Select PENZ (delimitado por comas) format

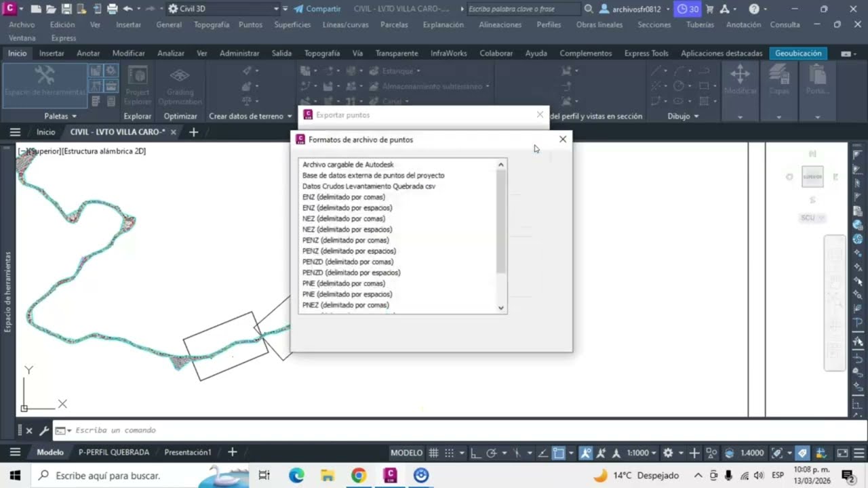(346, 241)
